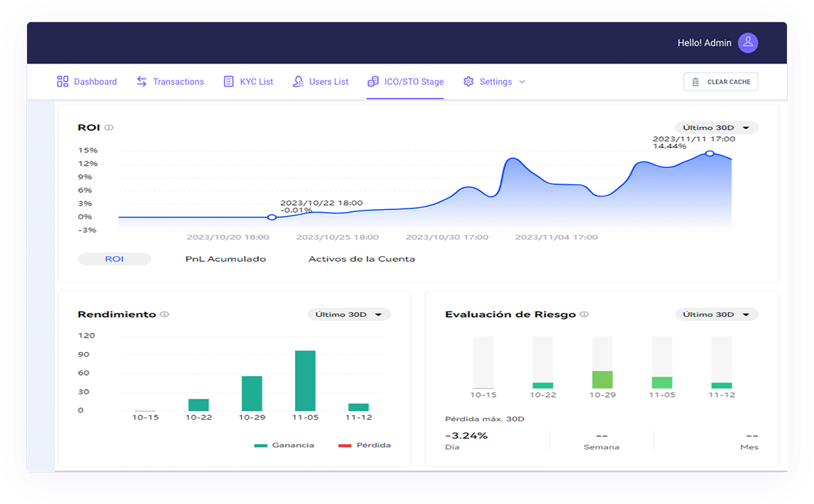Image resolution: width=814 pixels, height=504 pixels.
Task: Click the Transactions arrows icon
Action: coord(142,82)
